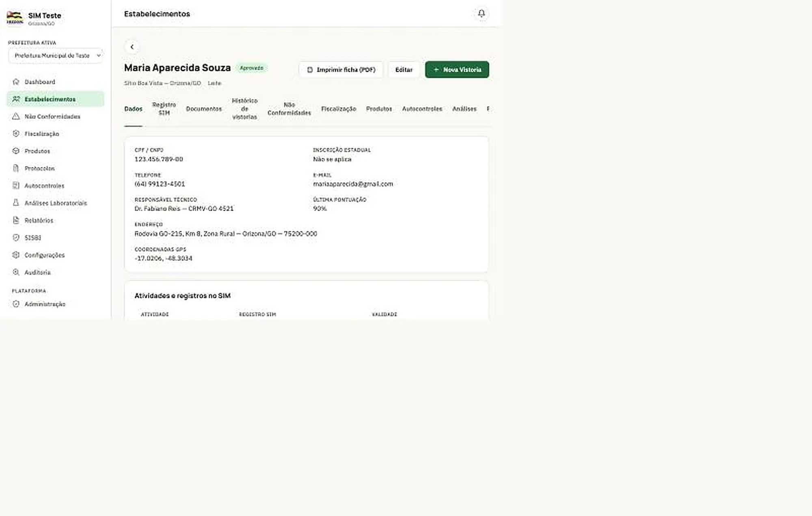Open the Produtos tab
812x516 pixels.
coord(379,109)
